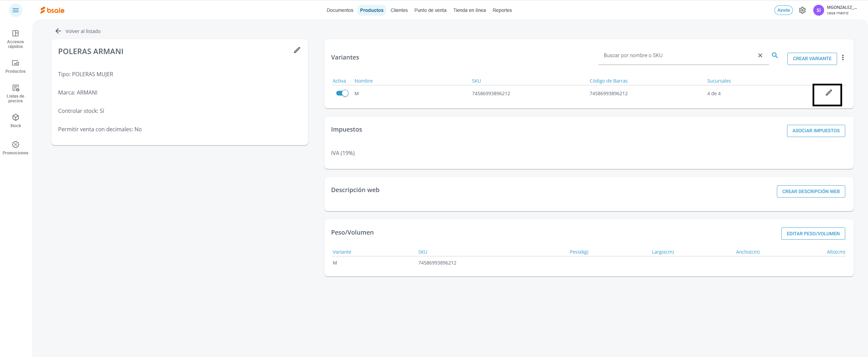The image size is (868, 357).
Task: Click 'Controlar stock: Sí' text
Action: point(81,111)
